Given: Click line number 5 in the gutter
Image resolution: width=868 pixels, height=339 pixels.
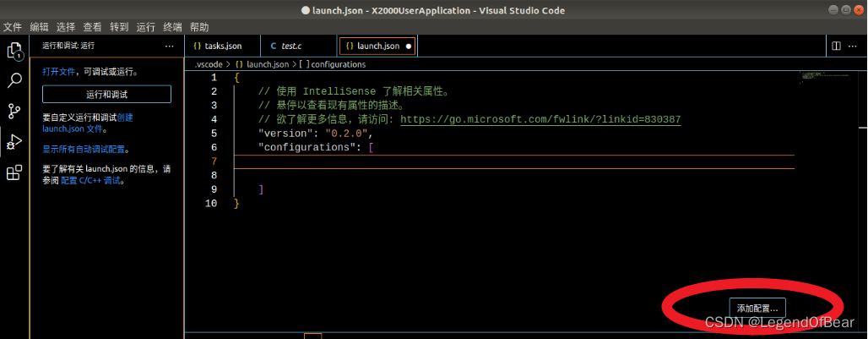Looking at the screenshot, I should [x=214, y=134].
